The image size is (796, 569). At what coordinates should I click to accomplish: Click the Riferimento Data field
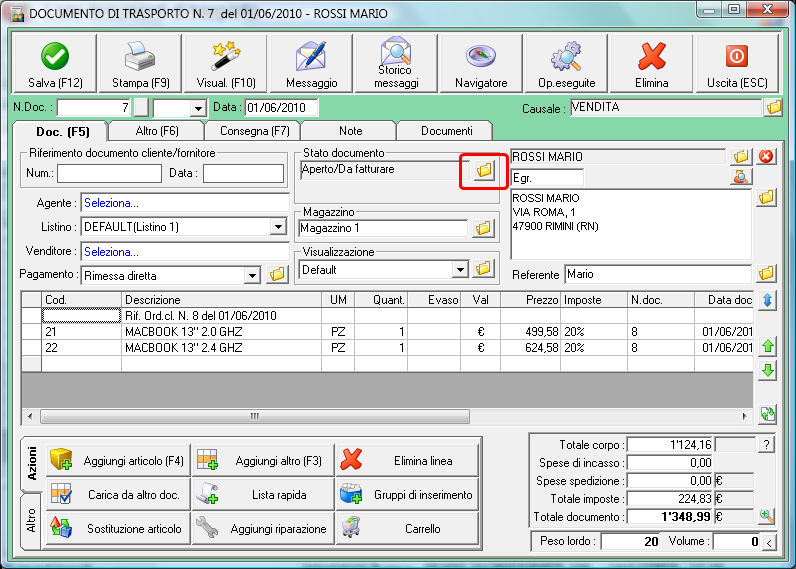[243, 173]
